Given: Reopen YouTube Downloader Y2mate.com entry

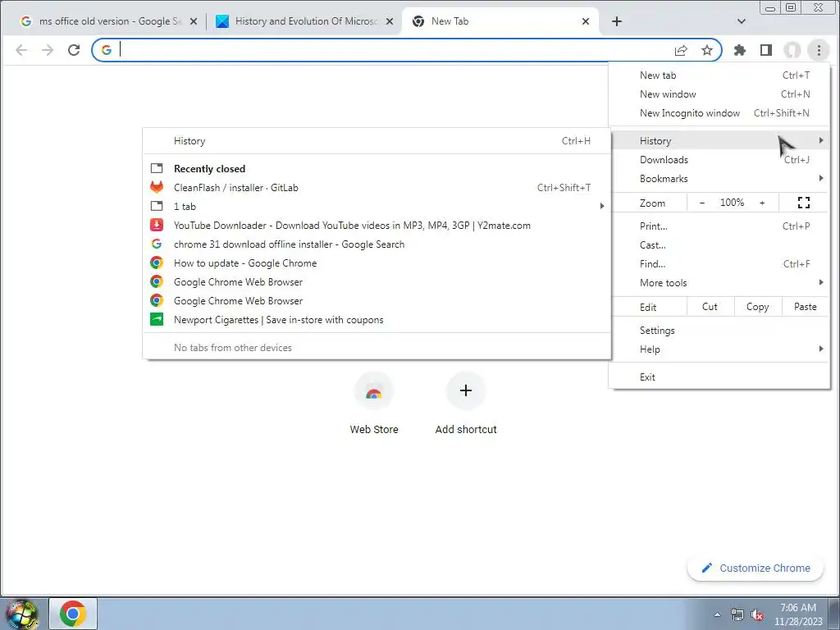Looking at the screenshot, I should [377, 226].
